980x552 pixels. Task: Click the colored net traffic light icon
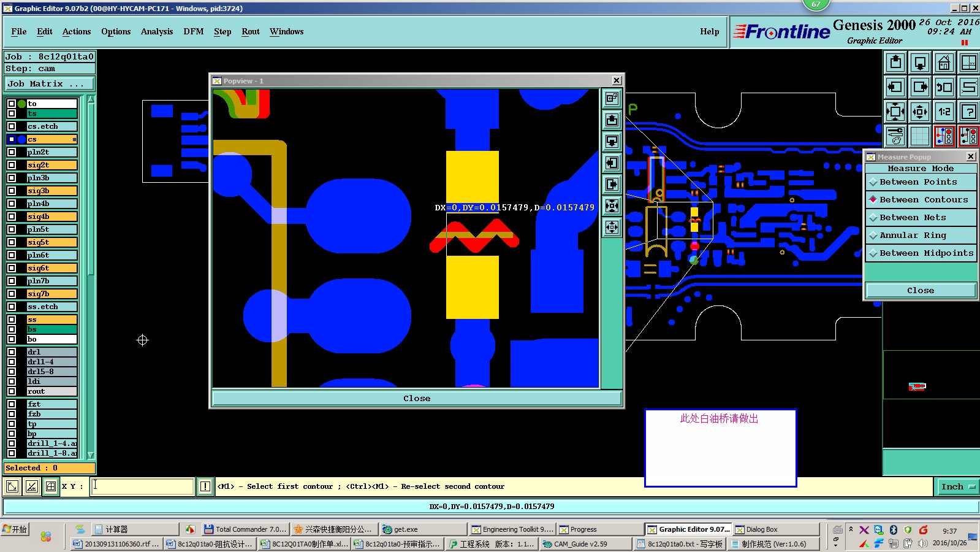tap(944, 136)
